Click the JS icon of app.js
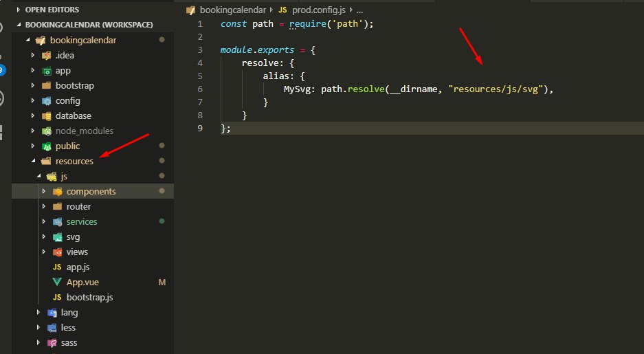This screenshot has height=354, width=644. pos(57,267)
